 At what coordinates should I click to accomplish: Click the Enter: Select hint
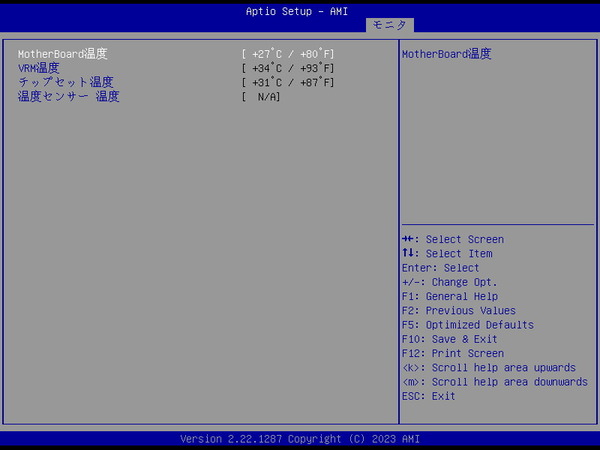[x=440, y=268]
